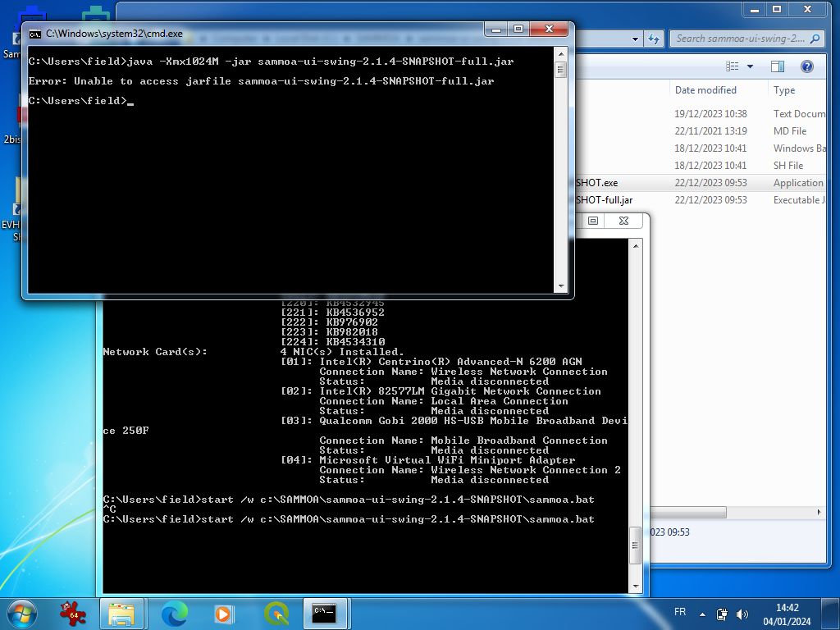Switch to cmd.exe taskbar button
The width and height of the screenshot is (840, 630).
coord(325,614)
